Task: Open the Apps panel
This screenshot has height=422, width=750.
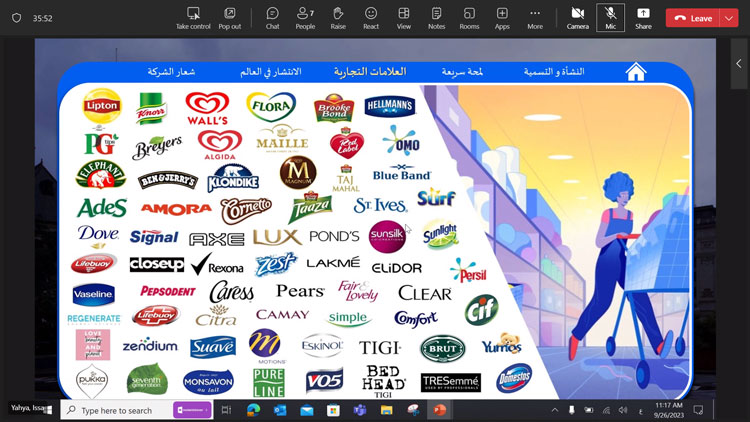Action: [502, 17]
